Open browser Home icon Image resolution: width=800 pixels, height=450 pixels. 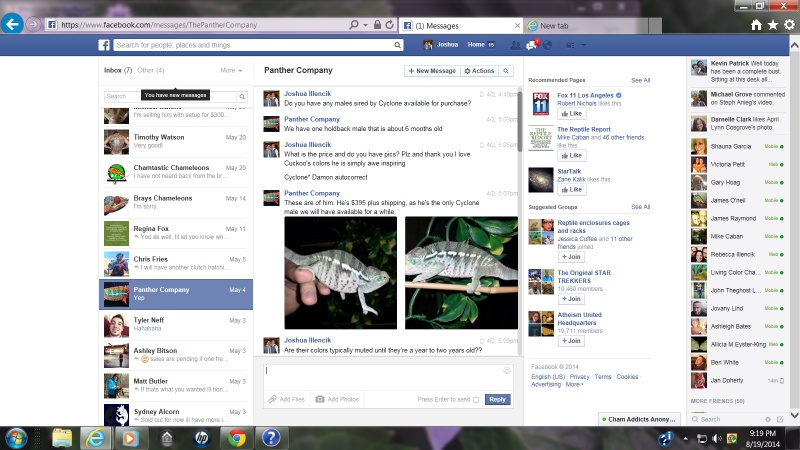[756, 24]
